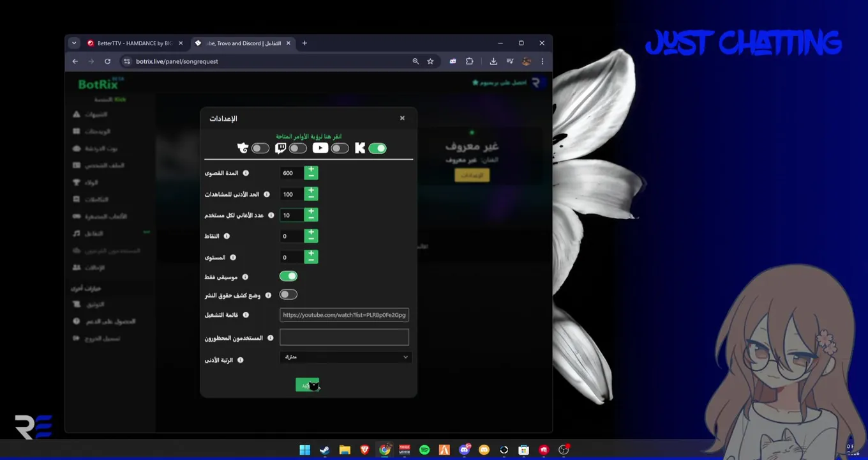View site information icon in address bar

coord(126,61)
